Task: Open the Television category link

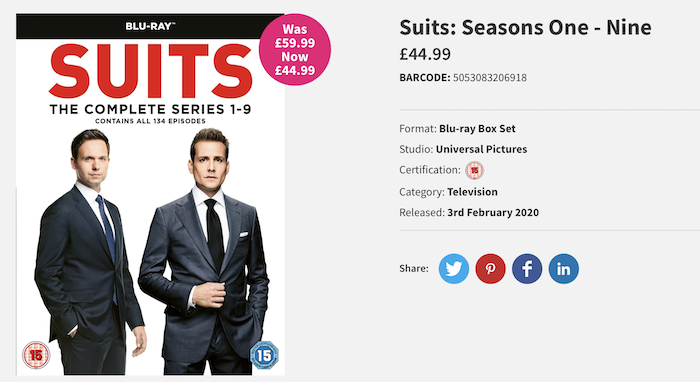Action: coord(472,192)
